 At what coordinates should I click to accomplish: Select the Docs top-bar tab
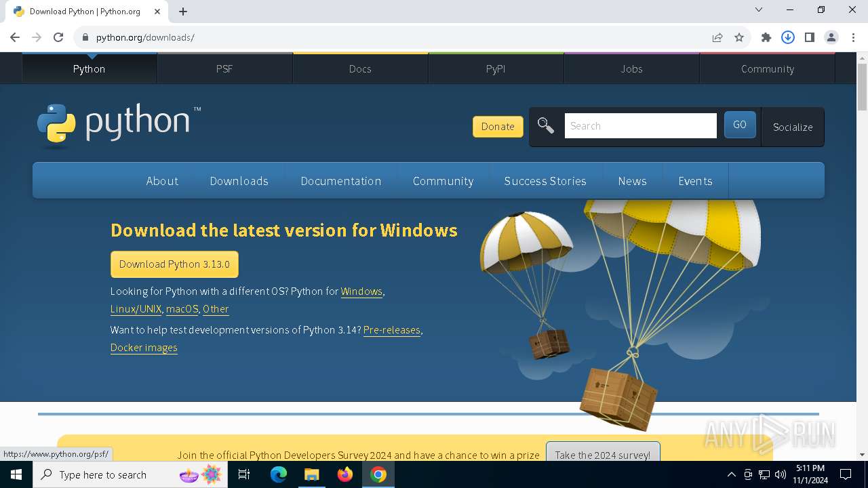[x=360, y=68]
